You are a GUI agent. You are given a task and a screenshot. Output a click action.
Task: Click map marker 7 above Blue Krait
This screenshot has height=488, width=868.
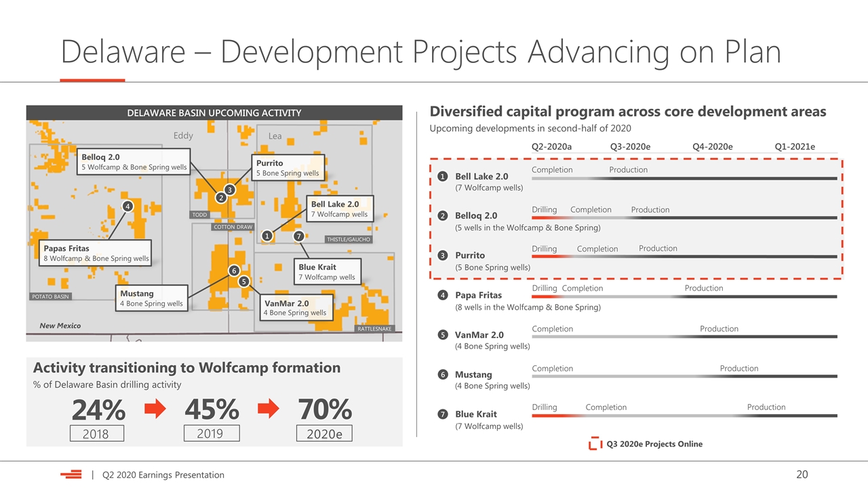tap(298, 236)
